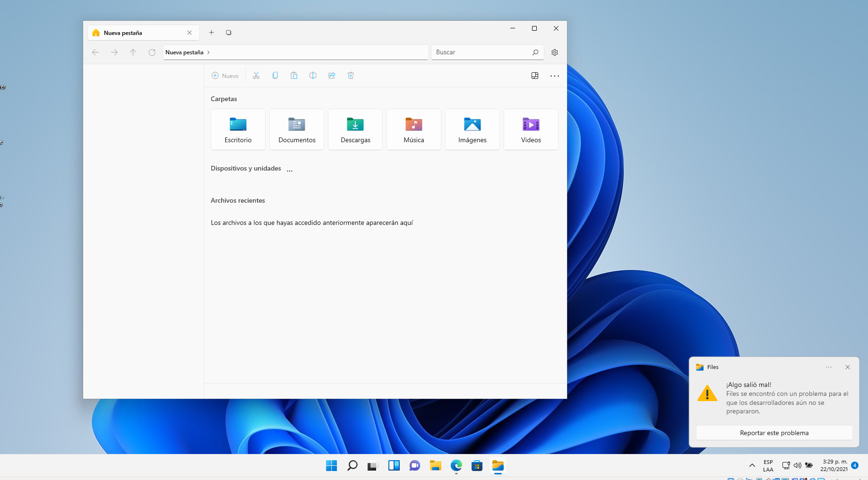Image resolution: width=868 pixels, height=480 pixels.
Task: Open Microsoft Edge from the taskbar
Action: point(456,466)
